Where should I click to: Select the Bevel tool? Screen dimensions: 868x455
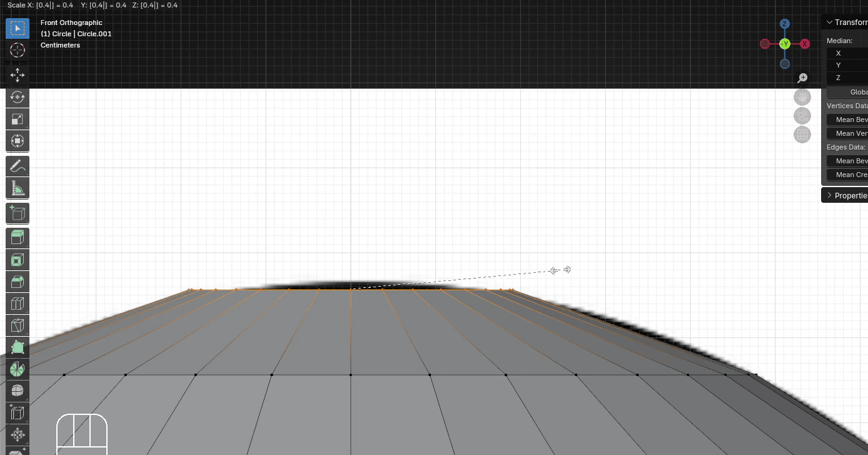click(x=18, y=282)
